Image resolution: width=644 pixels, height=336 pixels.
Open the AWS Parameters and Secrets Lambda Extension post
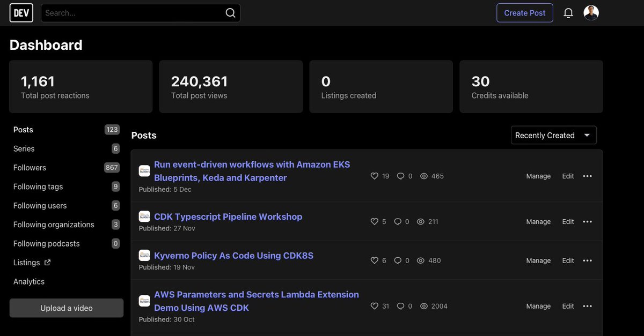tap(257, 301)
